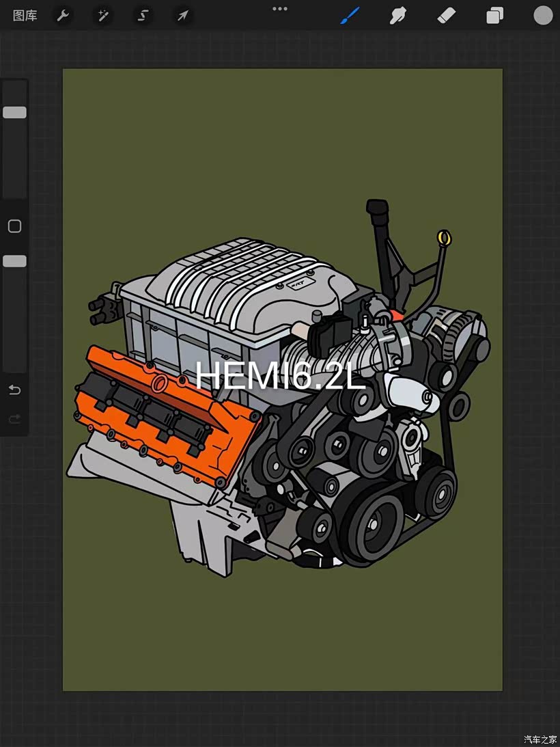Click the brush size slider handle
This screenshot has width=560, height=747.
click(x=15, y=113)
